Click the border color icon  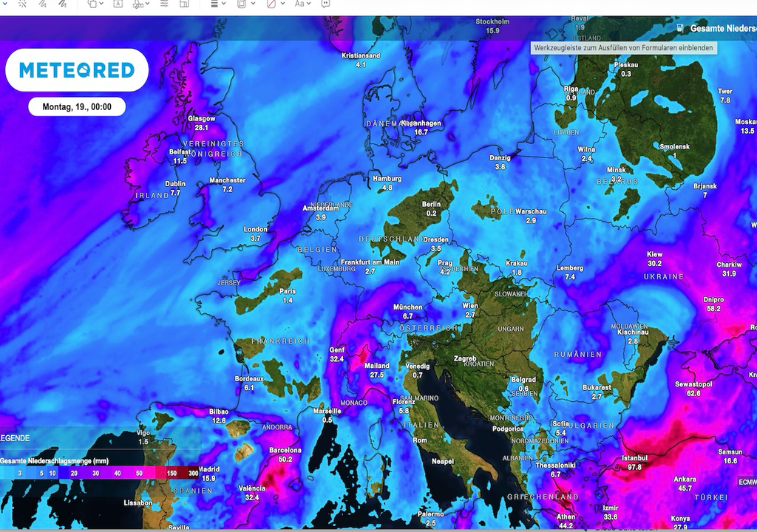tap(242, 4)
